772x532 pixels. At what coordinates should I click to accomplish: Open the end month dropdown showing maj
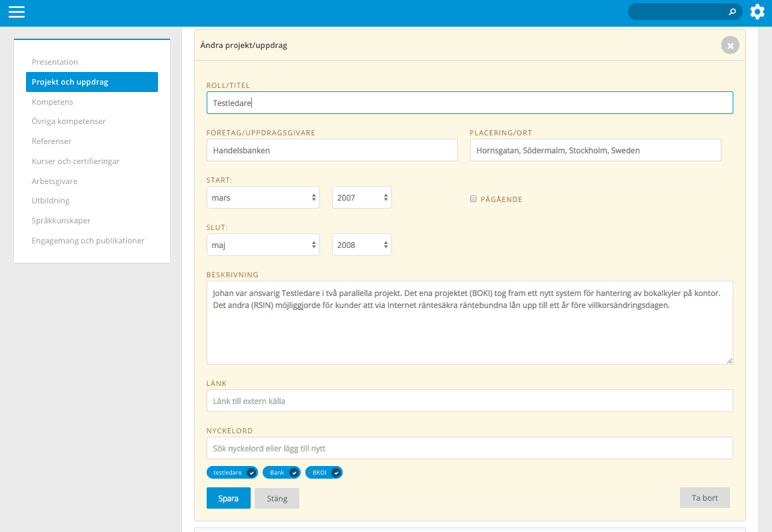[263, 245]
